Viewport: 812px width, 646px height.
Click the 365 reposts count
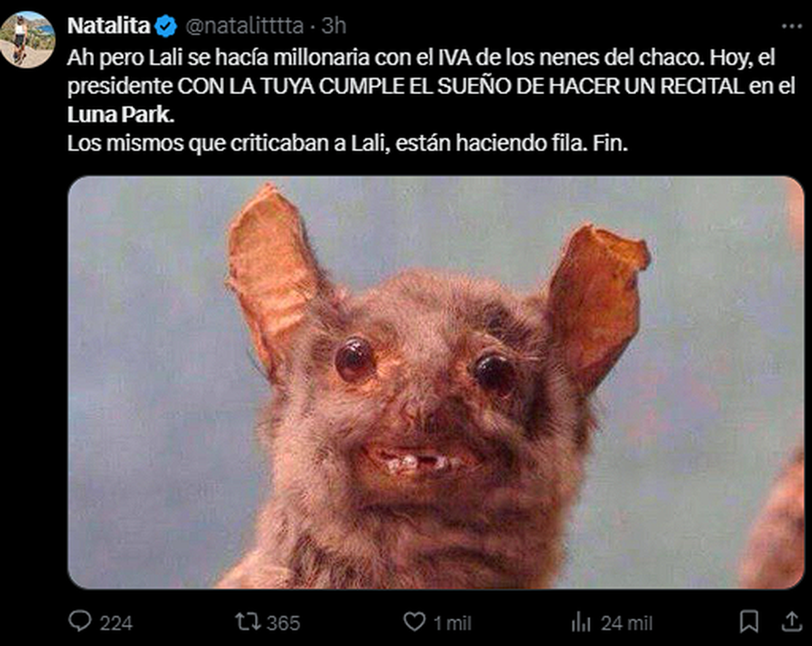click(x=284, y=622)
